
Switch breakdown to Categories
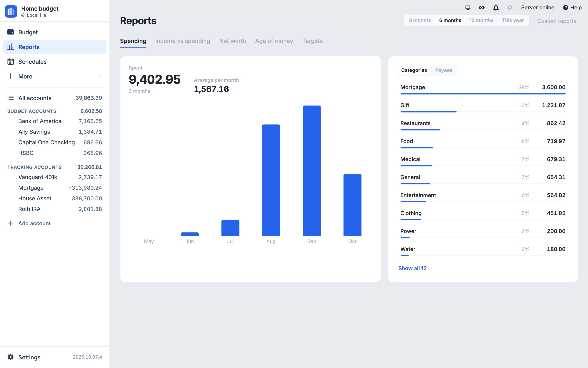tap(414, 70)
